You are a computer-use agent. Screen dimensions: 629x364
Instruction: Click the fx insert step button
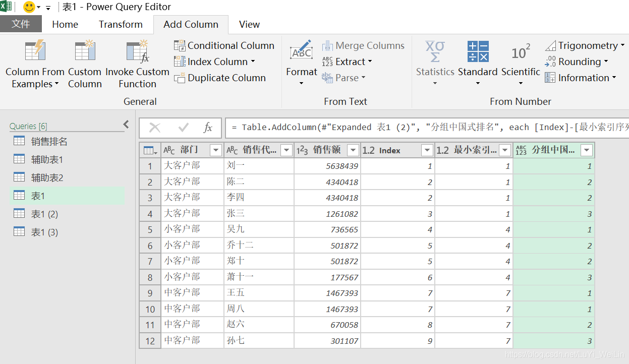click(x=208, y=128)
